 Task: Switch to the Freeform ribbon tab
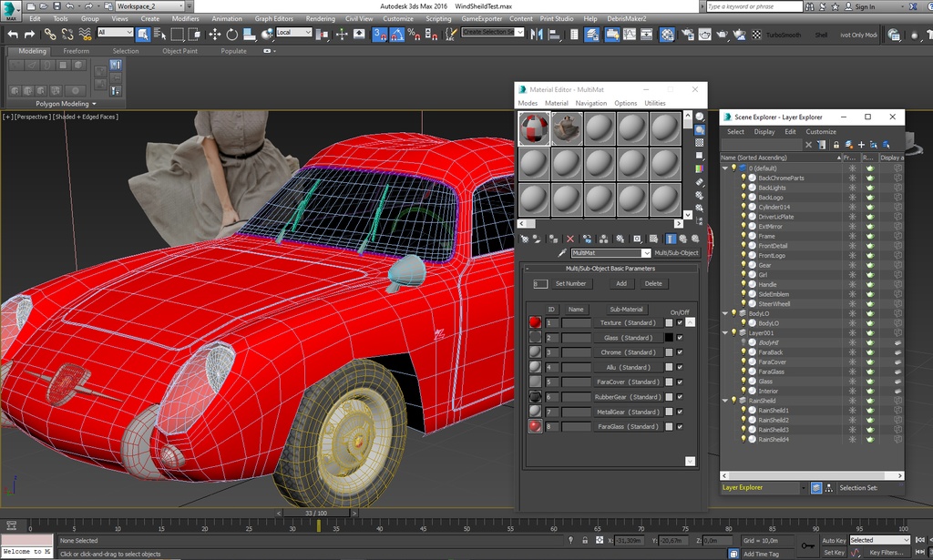tap(77, 51)
